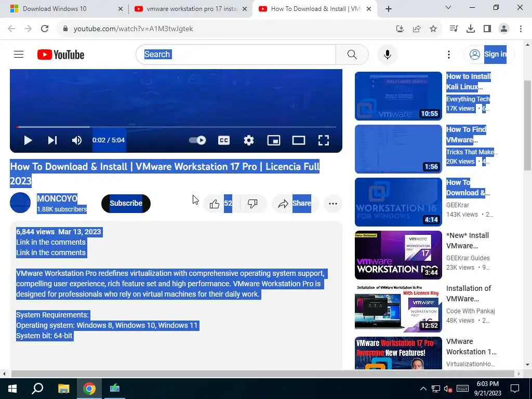Image resolution: width=532 pixels, height=399 pixels.
Task: Open Windows Start menu
Action: click(12, 389)
